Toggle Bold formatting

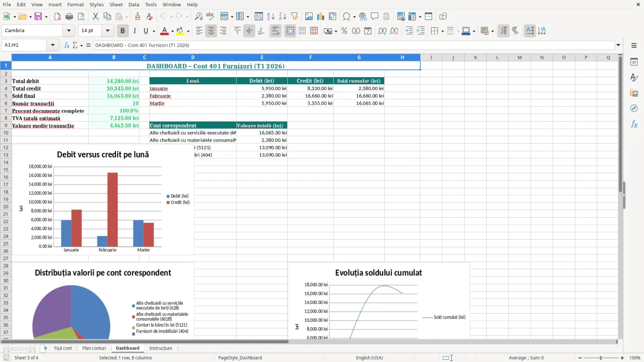(x=123, y=31)
